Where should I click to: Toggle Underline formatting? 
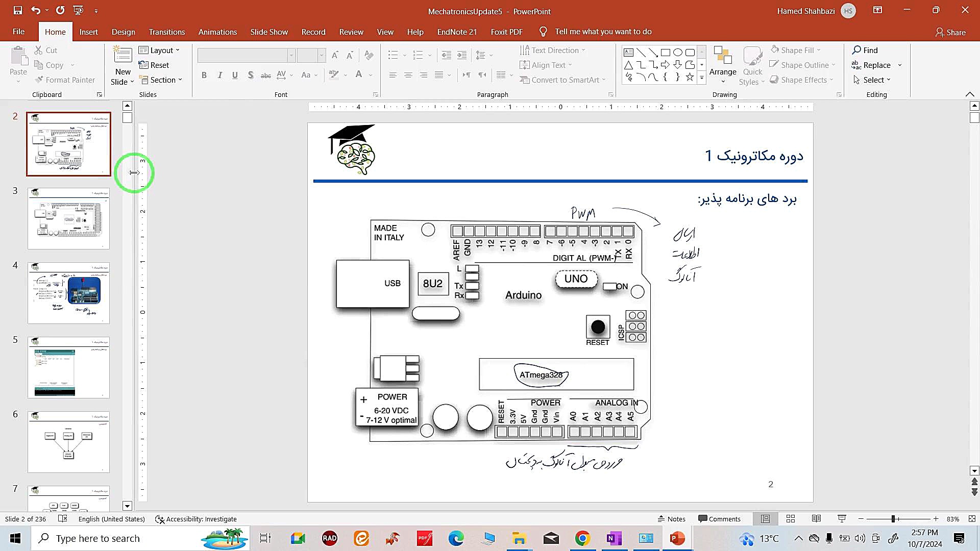tap(235, 75)
